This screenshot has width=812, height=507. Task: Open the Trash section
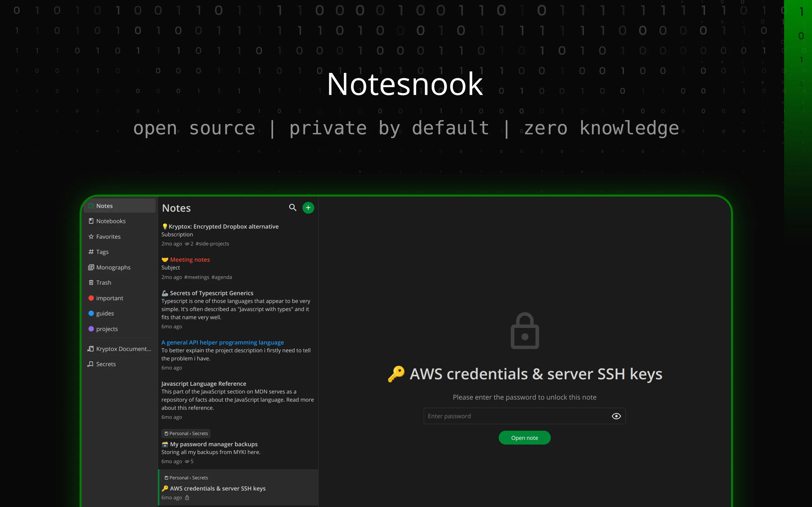pos(103,283)
